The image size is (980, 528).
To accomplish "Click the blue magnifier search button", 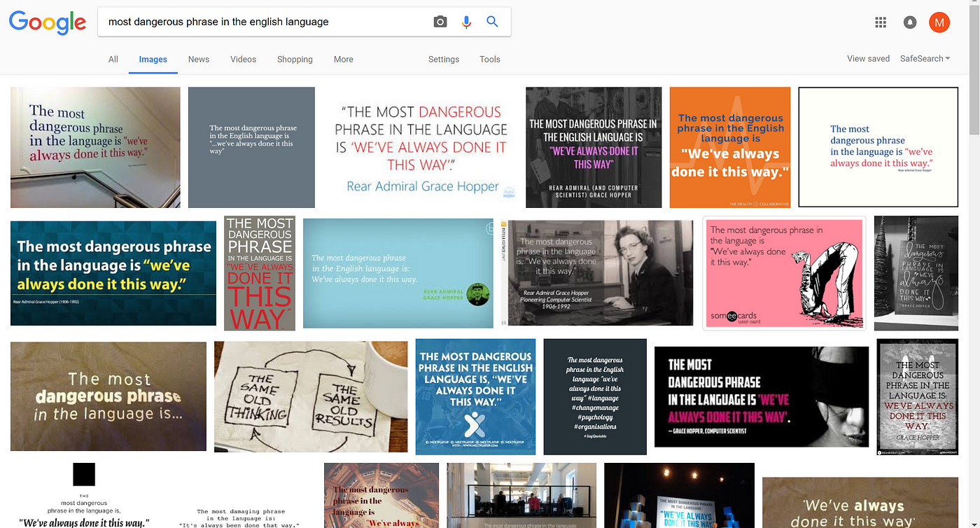I will pos(492,22).
